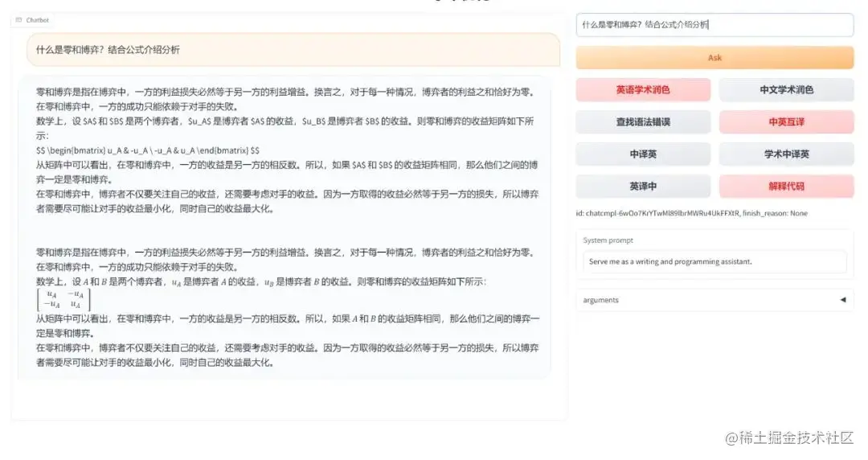Click the Chatbot label icon
The width and height of the screenshot is (868, 460).
click(x=18, y=20)
